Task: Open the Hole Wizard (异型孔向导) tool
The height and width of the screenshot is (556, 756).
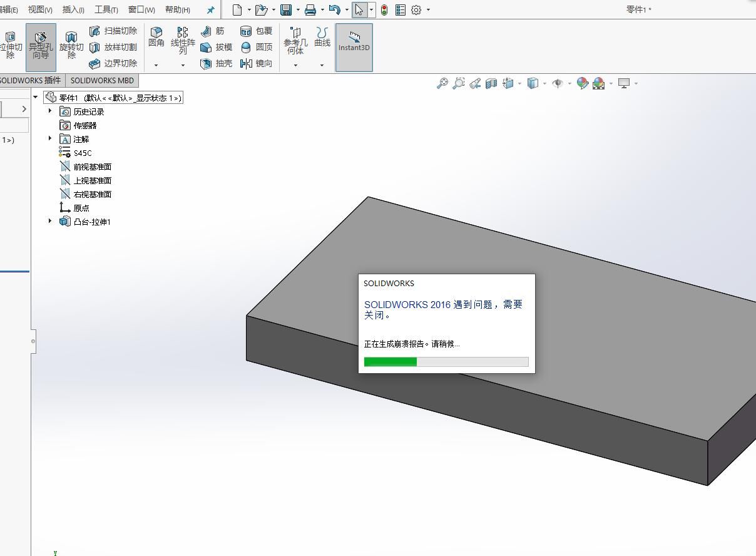Action: coord(41,47)
